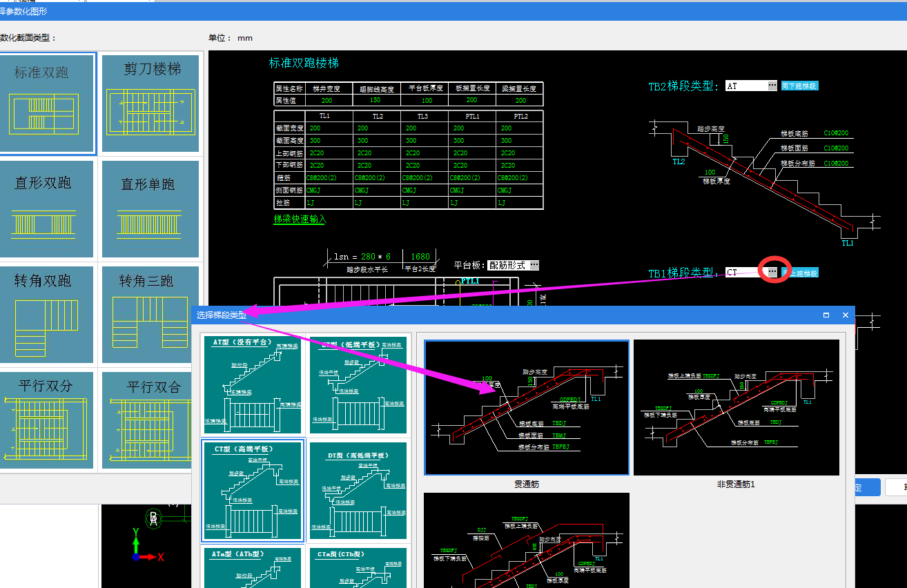907x588 pixels.
Task: Edit the 踢脚线高度 value 150
Action: [376, 101]
